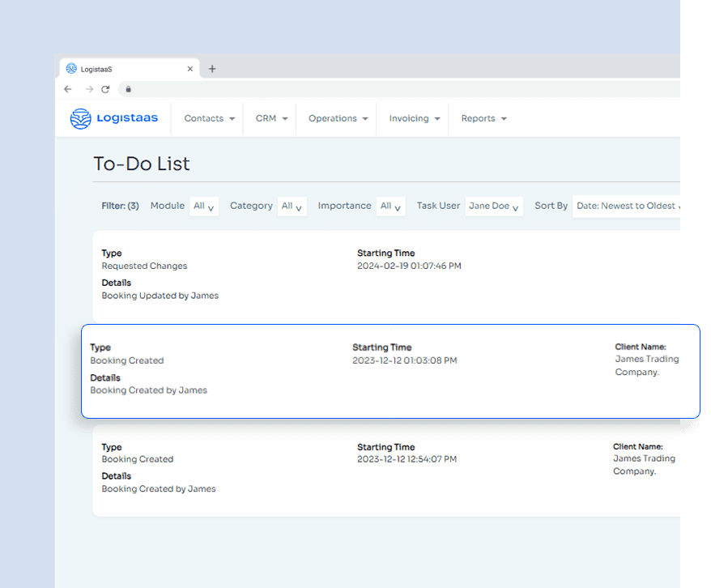Click 'Booking Created by James' in the 12:54:07 PM card
The image size is (711, 588).
click(x=159, y=489)
